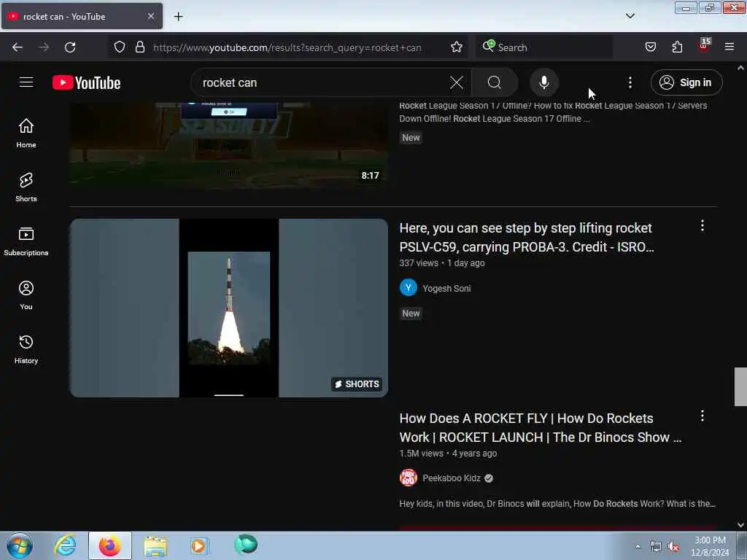
Task: Open options menu for ROCKET FLY video
Action: tap(703, 416)
